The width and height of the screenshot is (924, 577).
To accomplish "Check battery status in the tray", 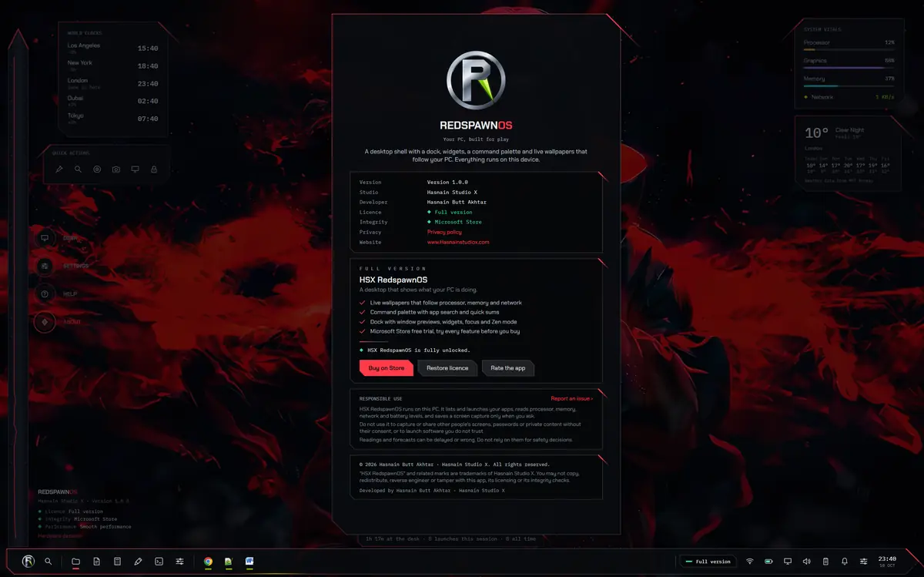I will [x=768, y=562].
